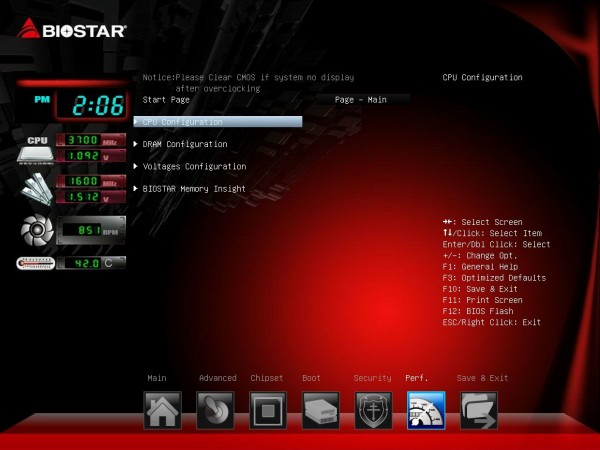This screenshot has width=600, height=450.
Task: Click the memory 1600 MHz readout
Action: [x=91, y=181]
